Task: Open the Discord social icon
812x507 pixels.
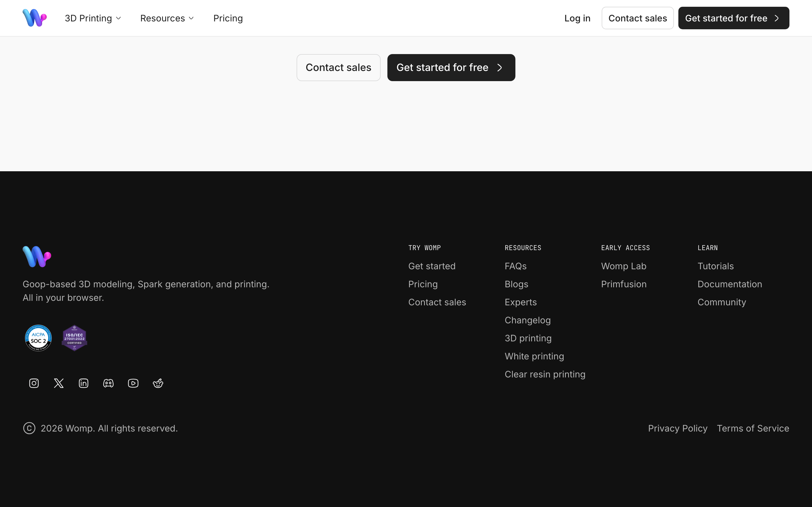Action: pyautogui.click(x=108, y=383)
